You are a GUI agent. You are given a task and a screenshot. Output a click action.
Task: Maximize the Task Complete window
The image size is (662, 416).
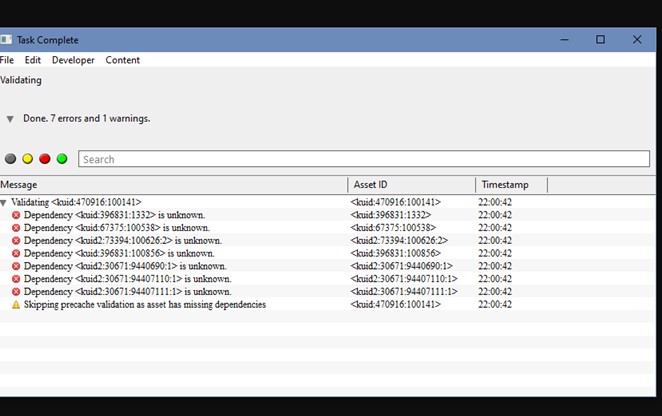[600, 40]
